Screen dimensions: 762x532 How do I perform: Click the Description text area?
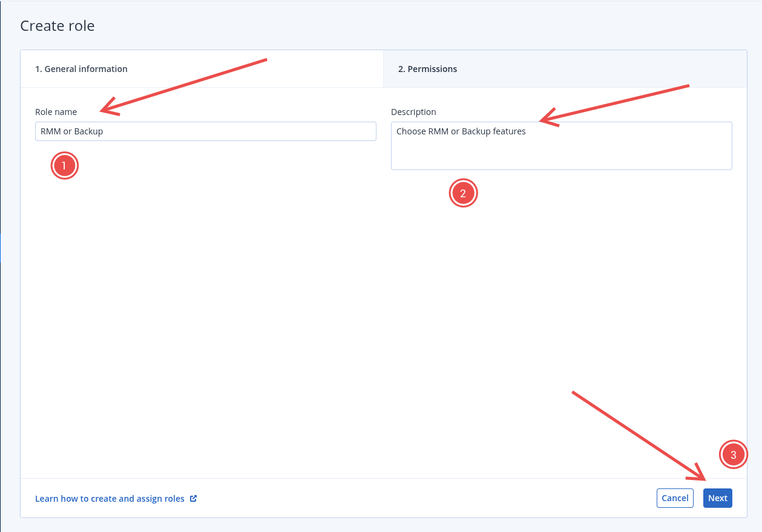[561, 145]
